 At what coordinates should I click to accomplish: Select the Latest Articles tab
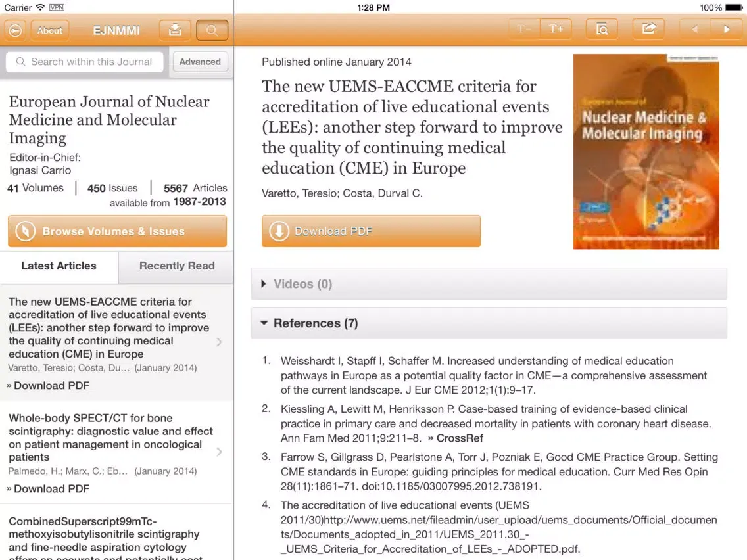click(x=59, y=266)
